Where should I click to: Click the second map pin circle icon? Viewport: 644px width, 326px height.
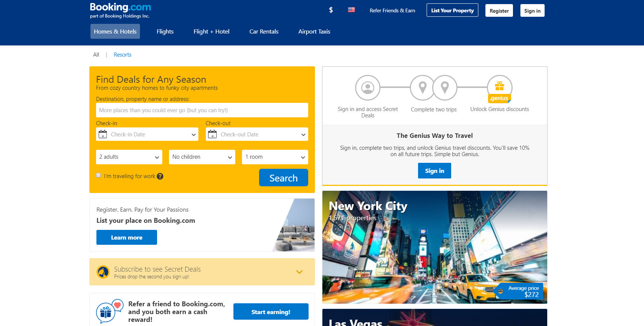coord(444,88)
